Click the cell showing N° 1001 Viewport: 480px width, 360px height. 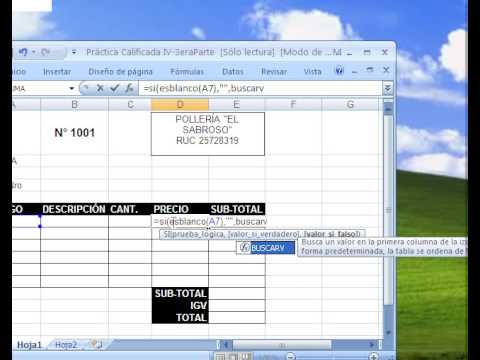click(x=74, y=133)
